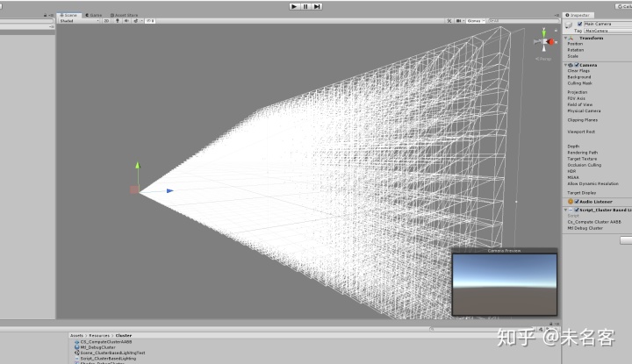Select the Cs_Compute Cluster AABB property
The height and width of the screenshot is (364, 632).
click(594, 222)
